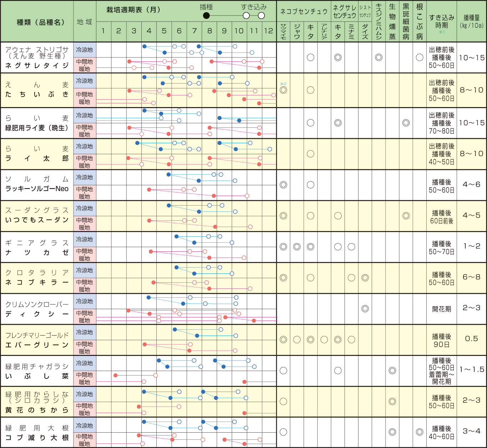Click the variety name エバーグリーン
This screenshot has width=487, height=448.
coord(37,345)
